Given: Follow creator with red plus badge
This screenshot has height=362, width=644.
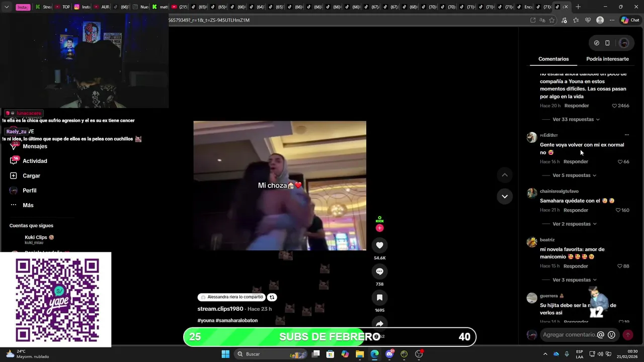Looking at the screenshot, I should (x=379, y=228).
